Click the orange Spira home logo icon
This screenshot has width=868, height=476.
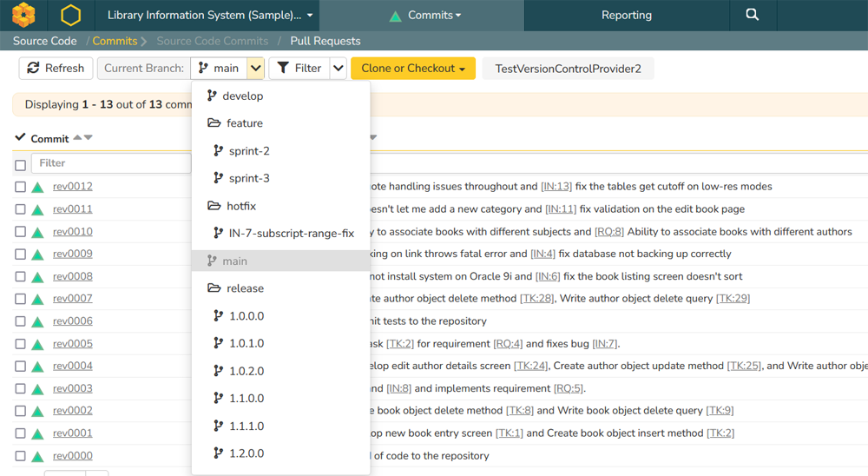point(23,15)
